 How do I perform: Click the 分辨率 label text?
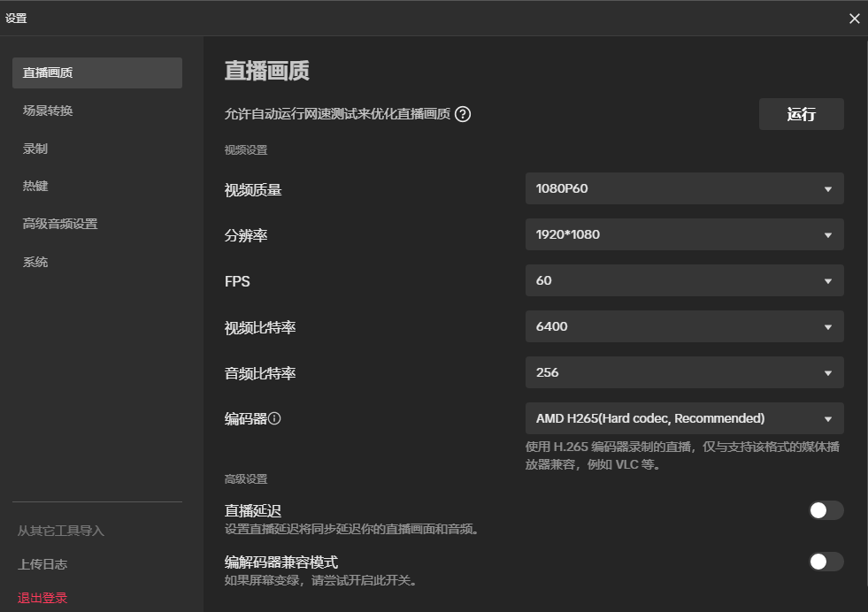tap(246, 235)
